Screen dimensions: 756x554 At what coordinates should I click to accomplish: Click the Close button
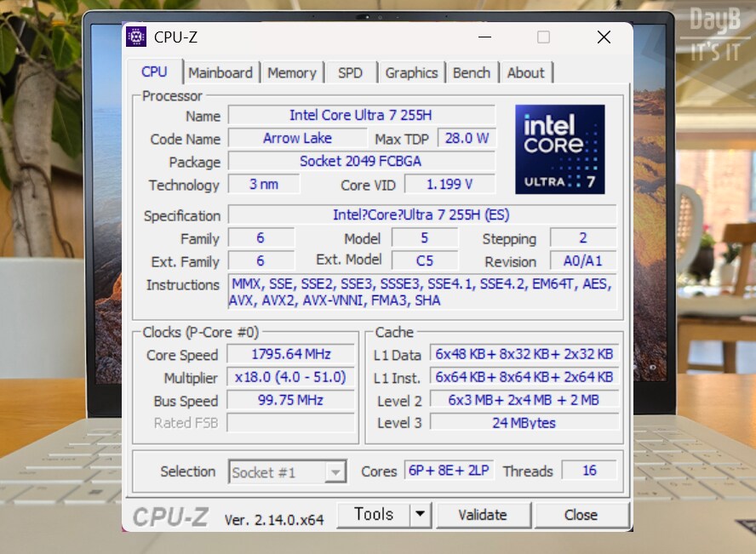tap(582, 514)
